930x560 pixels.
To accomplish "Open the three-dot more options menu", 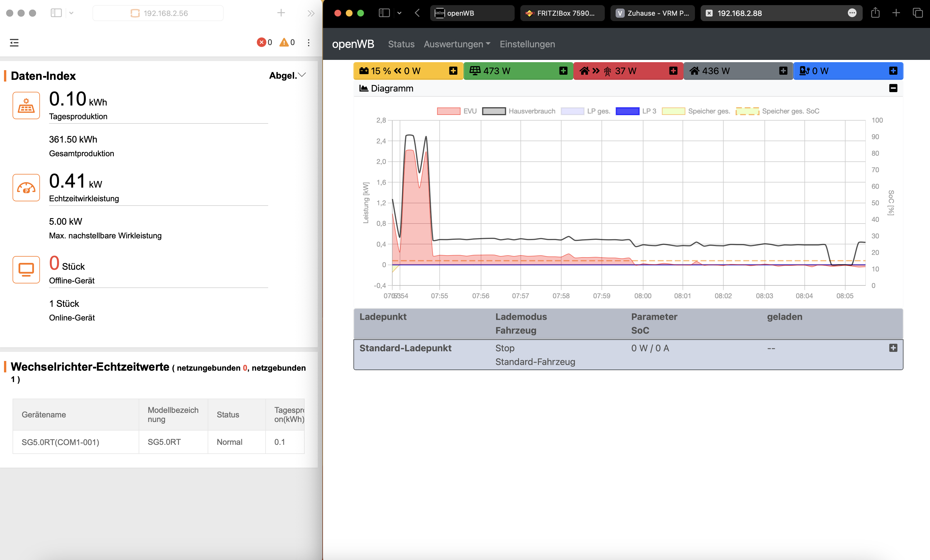I will pos(309,43).
